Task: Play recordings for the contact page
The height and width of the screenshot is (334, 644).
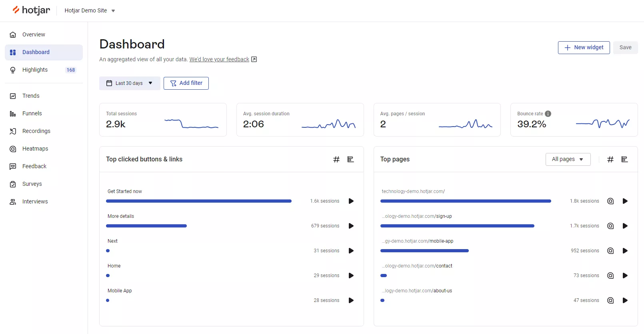Action: [625, 276]
